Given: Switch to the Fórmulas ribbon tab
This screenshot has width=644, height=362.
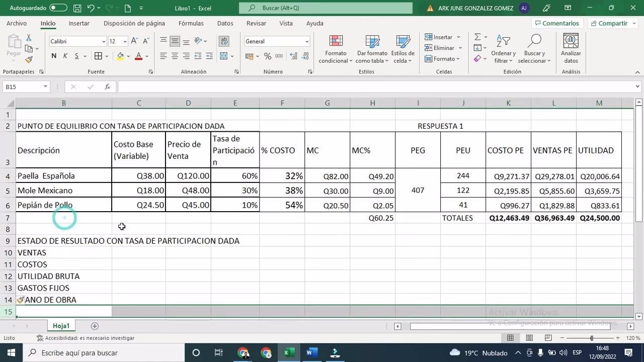Looking at the screenshot, I should click(191, 23).
